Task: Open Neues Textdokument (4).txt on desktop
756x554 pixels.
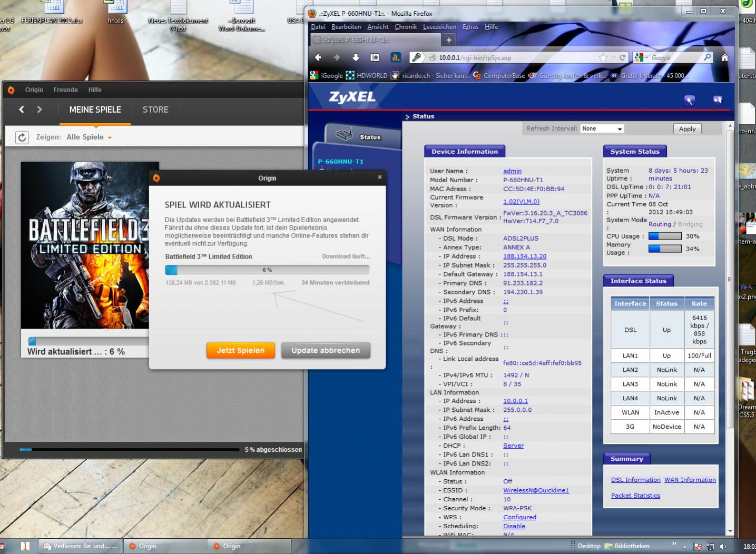Action: pos(178,16)
